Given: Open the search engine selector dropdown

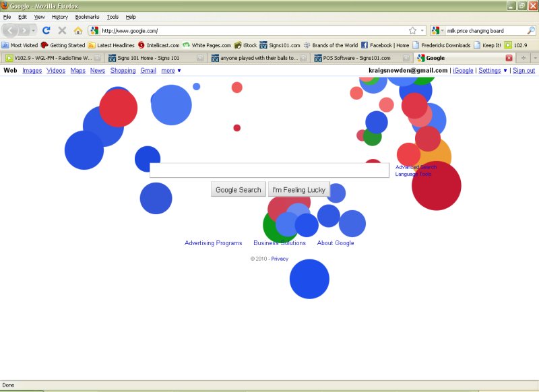Looking at the screenshot, I should tap(437, 30).
